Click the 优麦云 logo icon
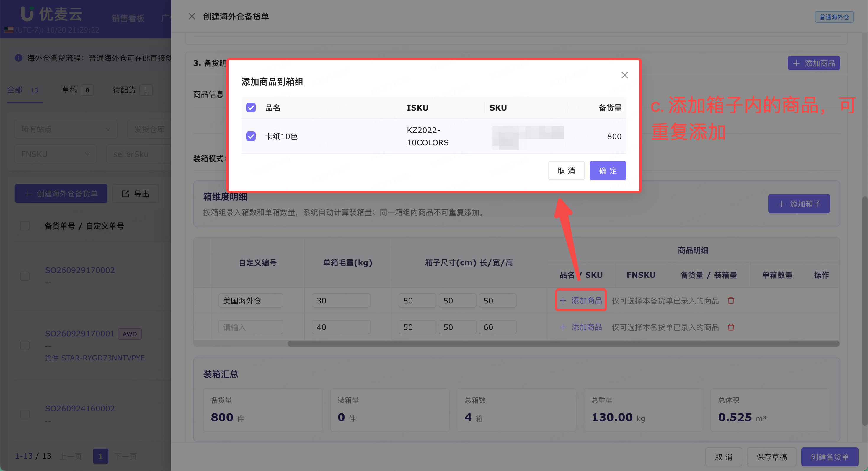The image size is (868, 471). coord(27,14)
